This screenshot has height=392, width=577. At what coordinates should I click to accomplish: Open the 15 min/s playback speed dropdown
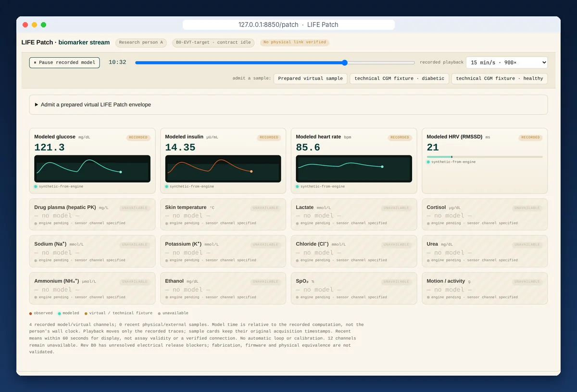pyautogui.click(x=507, y=63)
